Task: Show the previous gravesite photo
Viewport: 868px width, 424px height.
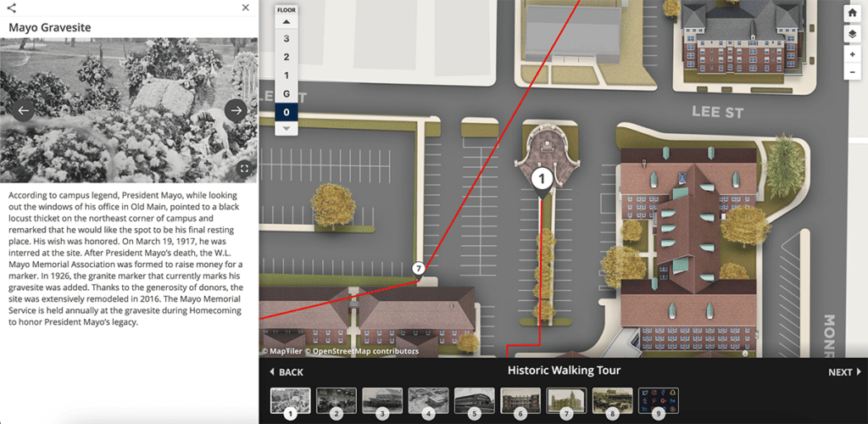Action: pos(24,109)
